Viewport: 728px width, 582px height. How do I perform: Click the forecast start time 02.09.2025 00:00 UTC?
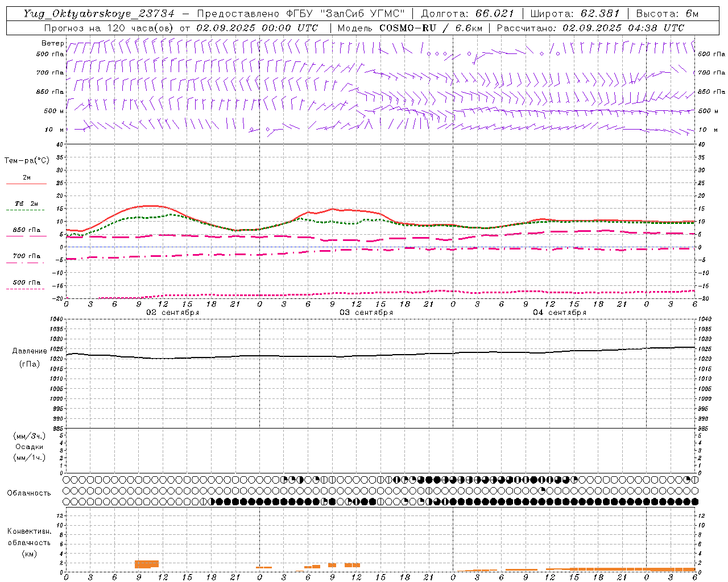click(257, 28)
